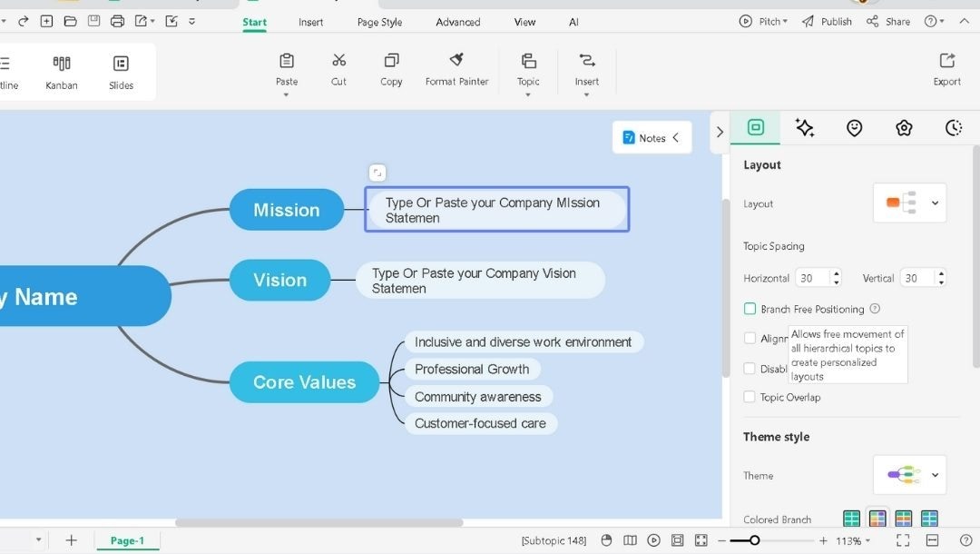This screenshot has width=980, height=554.
Task: Open the Layout style dropdown
Action: 936,203
